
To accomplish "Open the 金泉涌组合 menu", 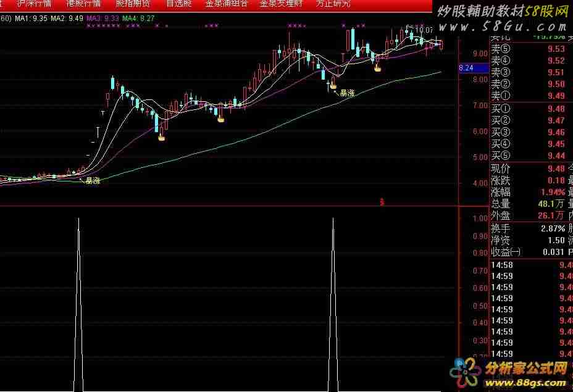I will [x=227, y=4].
